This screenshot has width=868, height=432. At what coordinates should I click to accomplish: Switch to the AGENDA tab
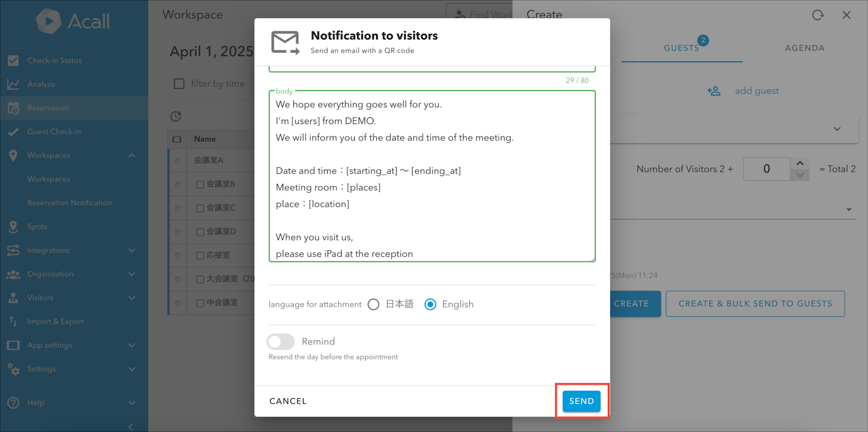[x=804, y=48]
